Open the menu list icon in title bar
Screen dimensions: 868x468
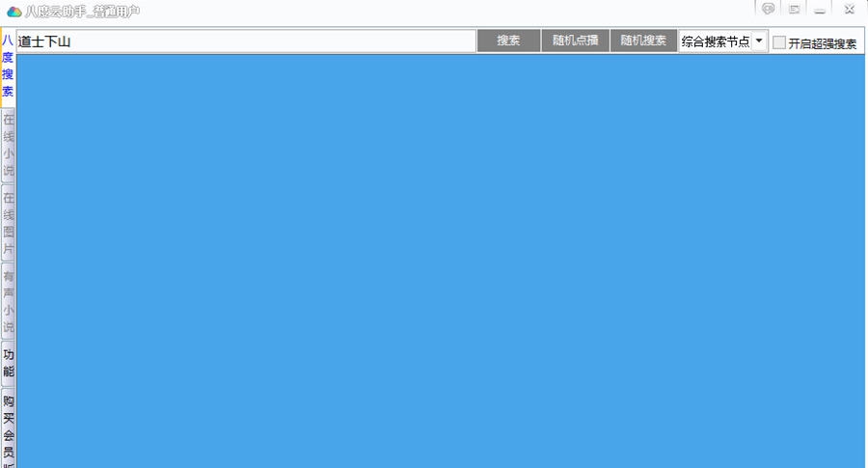click(x=795, y=9)
